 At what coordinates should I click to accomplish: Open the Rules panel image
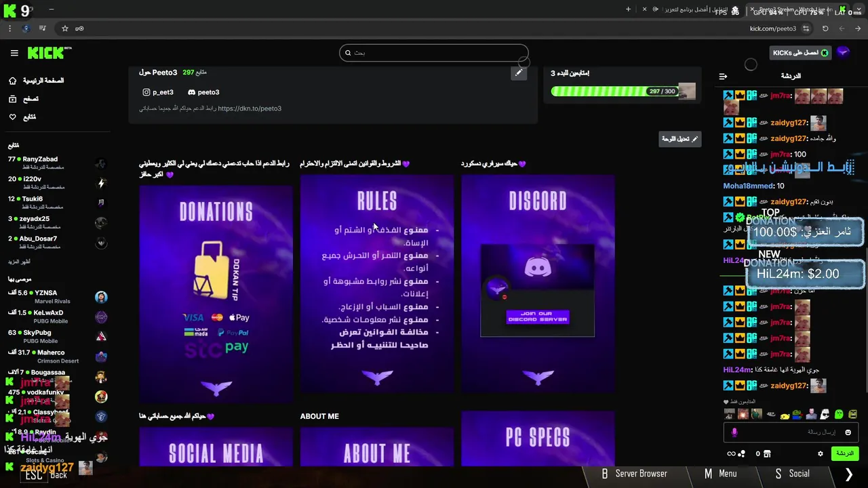coord(377,283)
